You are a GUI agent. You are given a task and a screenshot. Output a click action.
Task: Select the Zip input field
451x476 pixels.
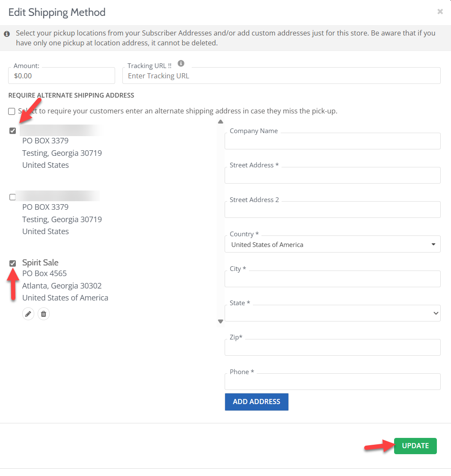click(x=332, y=348)
